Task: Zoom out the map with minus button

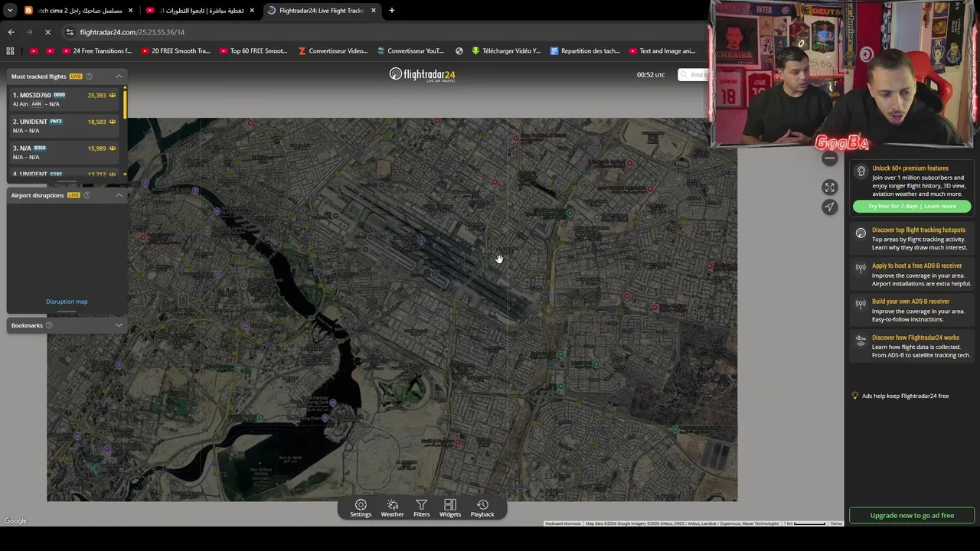Action: 830,158
